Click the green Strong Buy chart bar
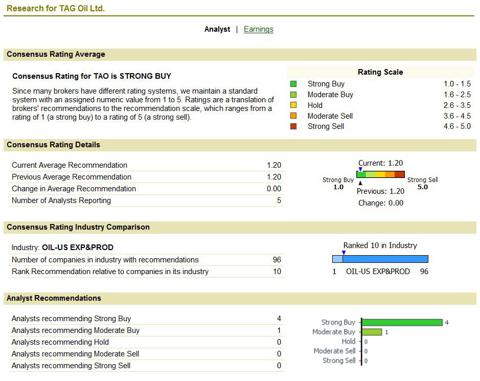480x381 pixels. (402, 323)
